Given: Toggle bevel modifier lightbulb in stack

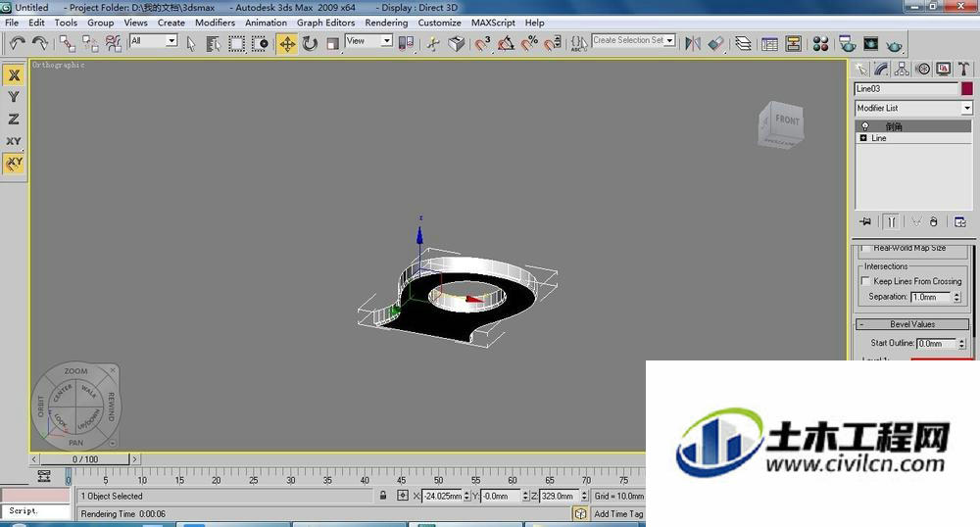Looking at the screenshot, I should pyautogui.click(x=865, y=126).
